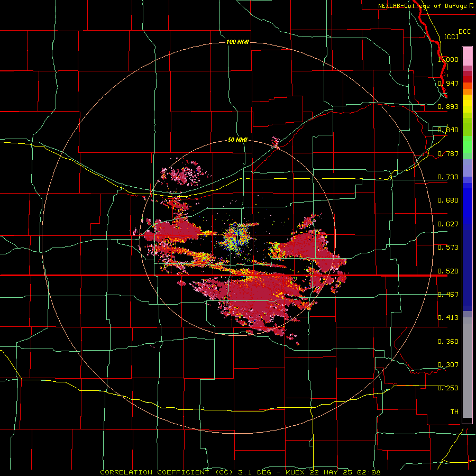The image size is (476, 476).
Task: Click the 0.573 scale value
Action: [448, 248]
